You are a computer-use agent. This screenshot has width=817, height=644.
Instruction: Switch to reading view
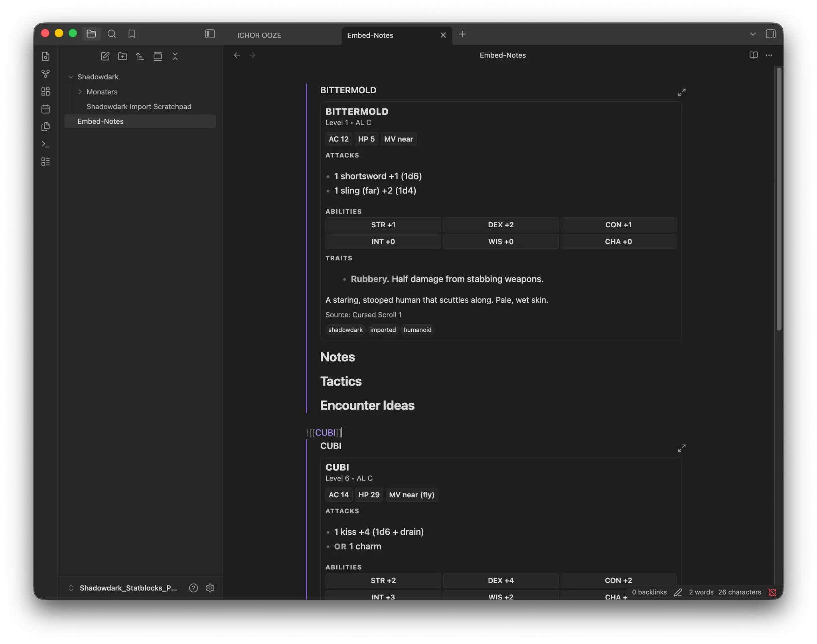coord(753,55)
